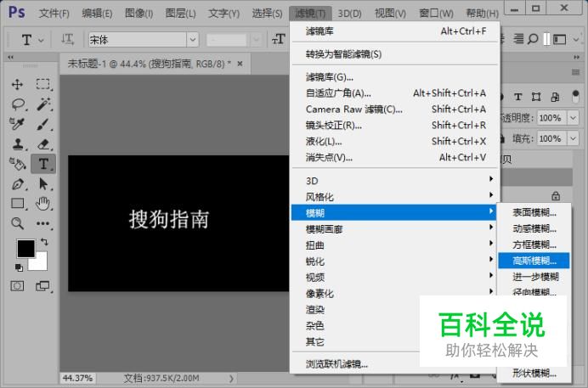Image resolution: width=588 pixels, height=388 pixels.
Task: Open the font family dropdown
Action: [x=193, y=39]
